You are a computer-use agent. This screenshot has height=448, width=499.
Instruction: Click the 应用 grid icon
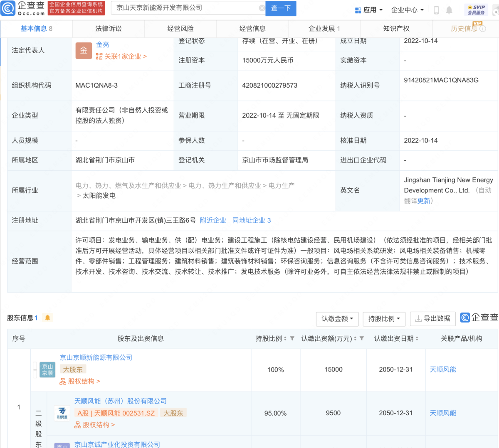pos(358,10)
